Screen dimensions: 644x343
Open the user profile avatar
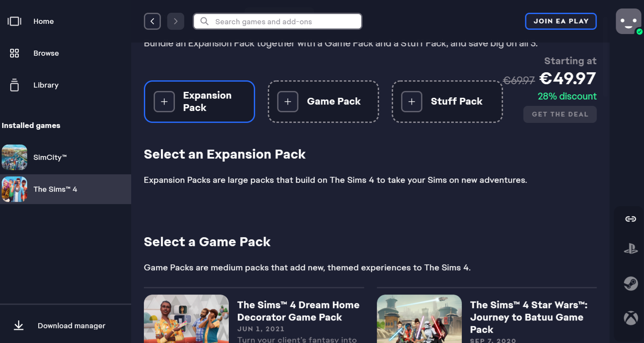628,21
